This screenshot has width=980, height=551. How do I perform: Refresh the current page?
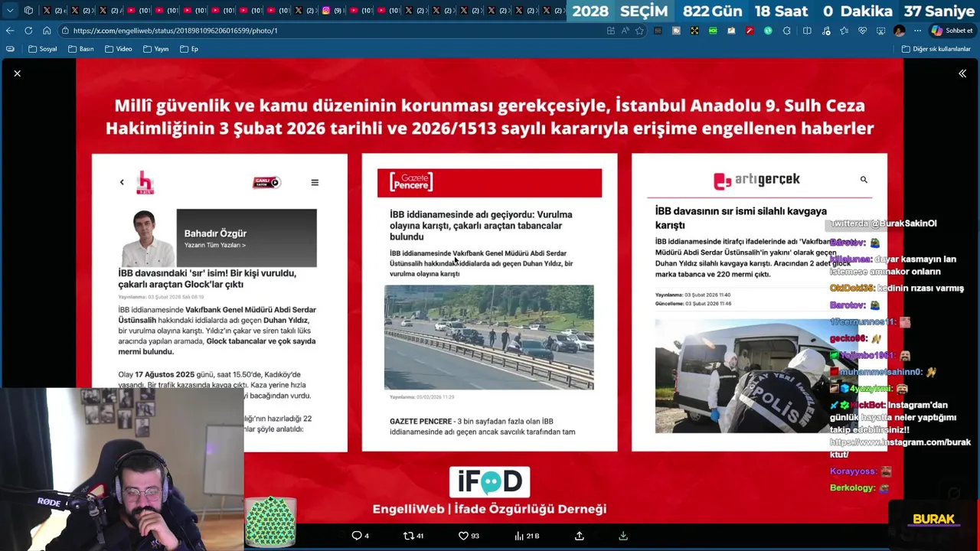[x=28, y=31]
